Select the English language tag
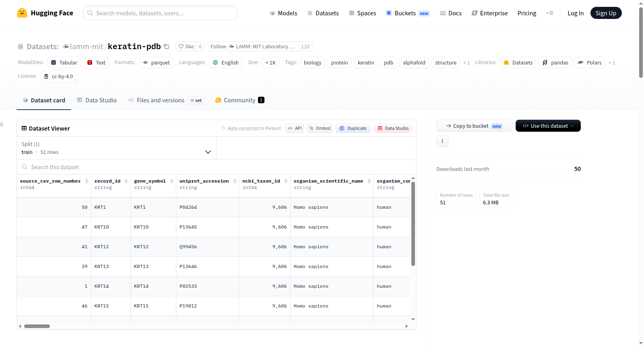 (x=226, y=63)
